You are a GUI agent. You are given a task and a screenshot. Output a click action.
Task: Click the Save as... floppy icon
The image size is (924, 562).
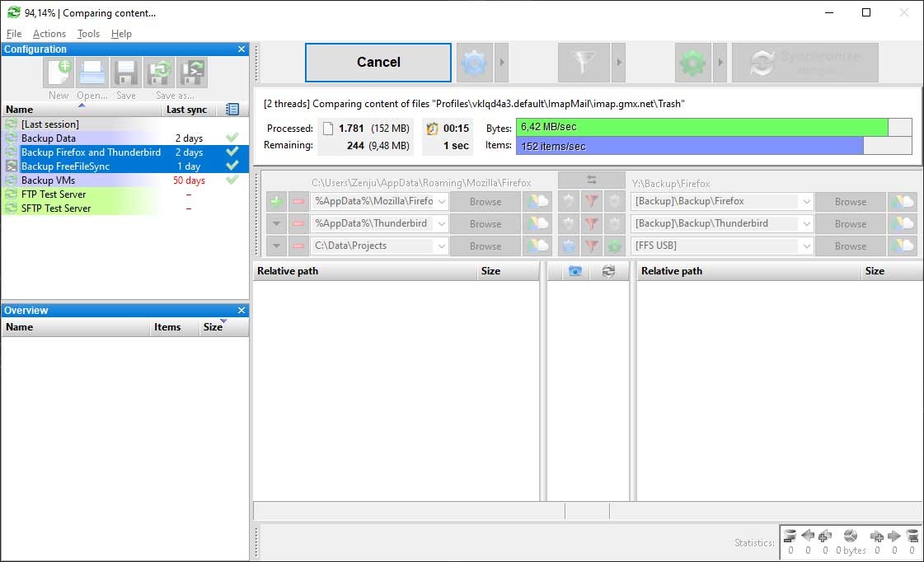(x=159, y=73)
